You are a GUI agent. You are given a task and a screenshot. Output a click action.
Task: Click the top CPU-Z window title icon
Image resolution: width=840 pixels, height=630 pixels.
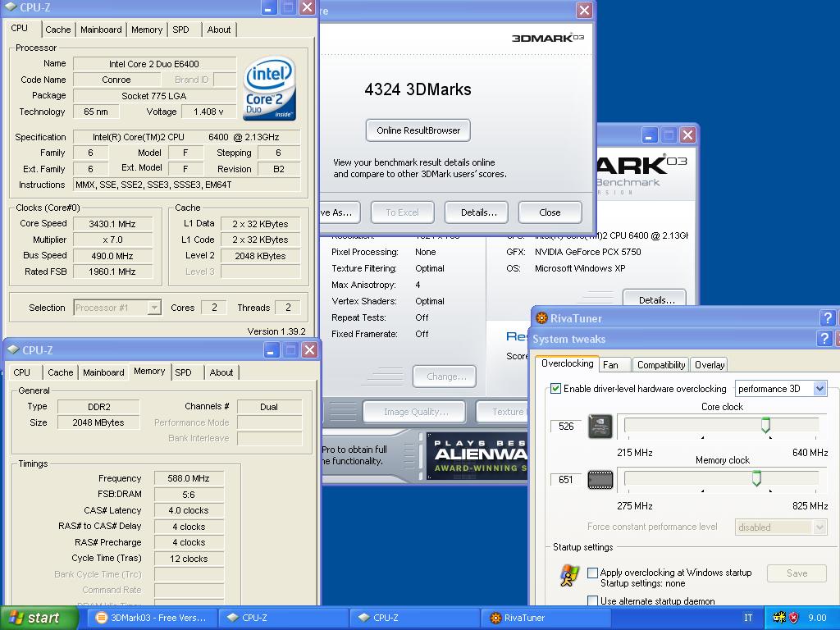point(11,7)
